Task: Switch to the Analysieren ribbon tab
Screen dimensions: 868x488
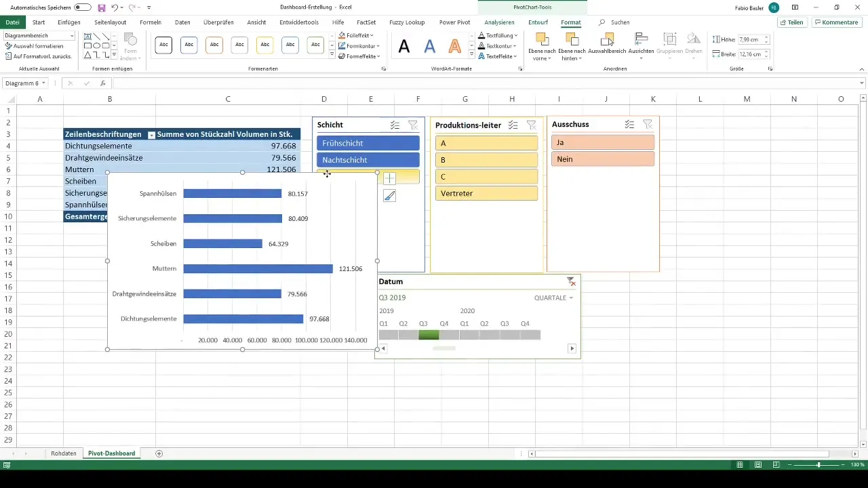Action: click(x=499, y=22)
